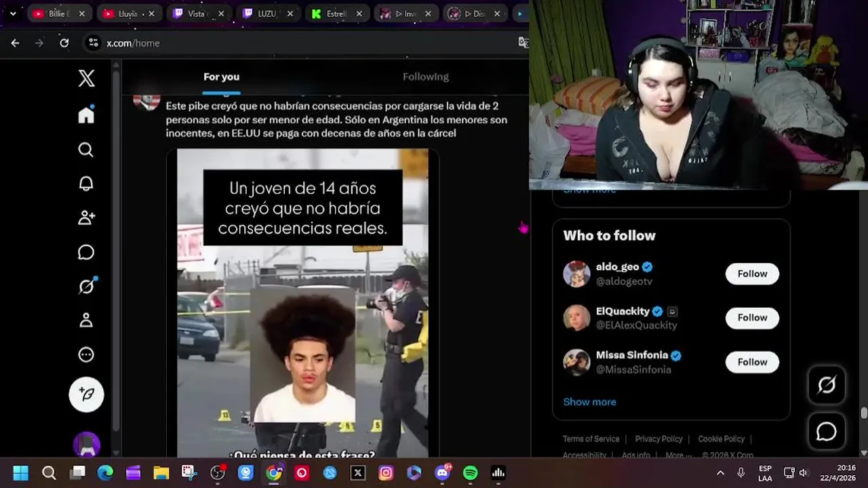The height and width of the screenshot is (488, 868).
Task: Open the Follow people icon in sidebar
Action: point(86,218)
